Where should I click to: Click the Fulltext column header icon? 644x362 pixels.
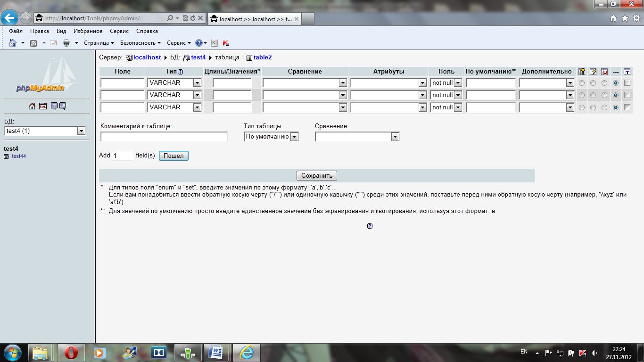click(x=627, y=72)
